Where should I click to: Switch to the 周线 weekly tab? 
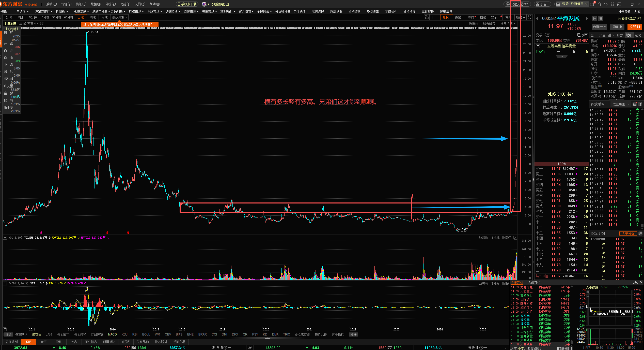pos(93,17)
